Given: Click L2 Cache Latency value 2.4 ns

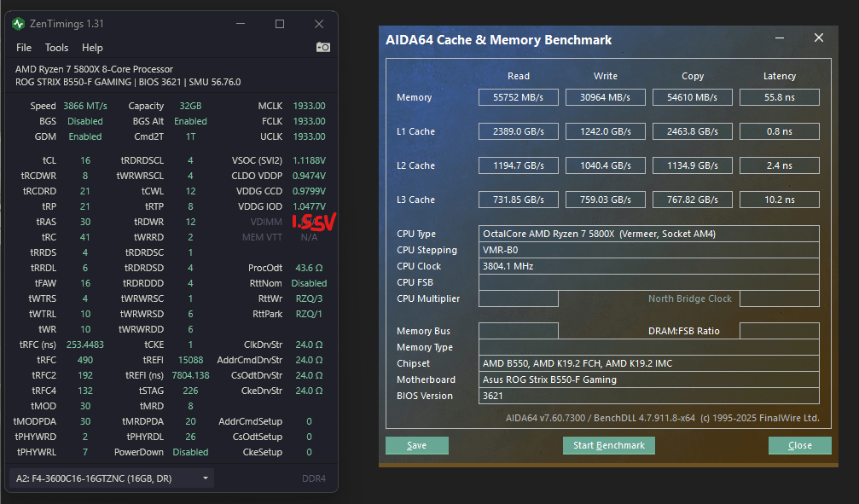Looking at the screenshot, I should point(780,165).
